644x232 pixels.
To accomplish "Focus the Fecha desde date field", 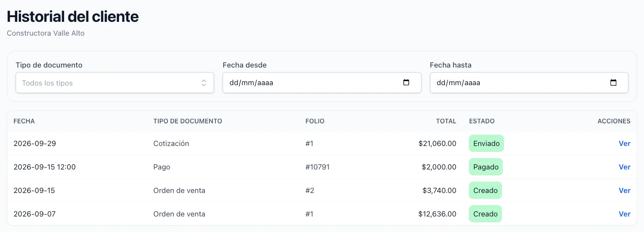I will (322, 83).
